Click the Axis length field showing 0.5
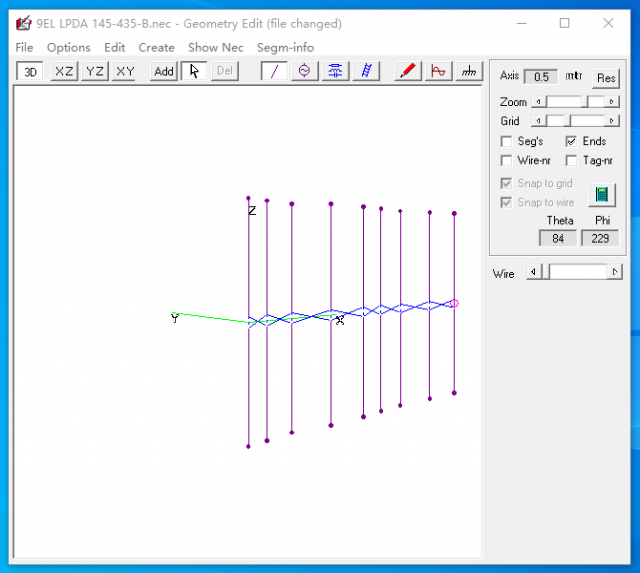The height and width of the screenshot is (573, 640). pyautogui.click(x=541, y=77)
